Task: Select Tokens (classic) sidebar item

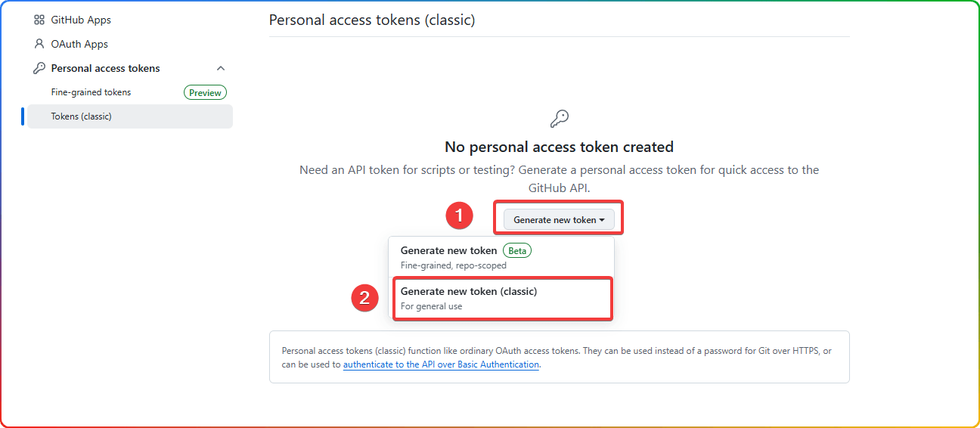Action: tap(130, 116)
